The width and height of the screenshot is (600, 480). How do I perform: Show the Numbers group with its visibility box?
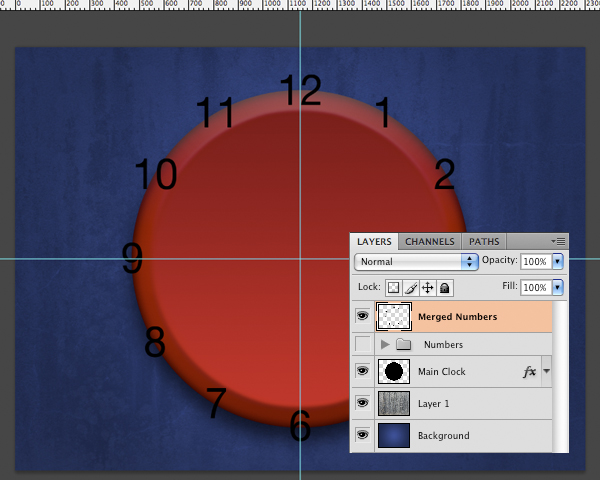point(362,344)
